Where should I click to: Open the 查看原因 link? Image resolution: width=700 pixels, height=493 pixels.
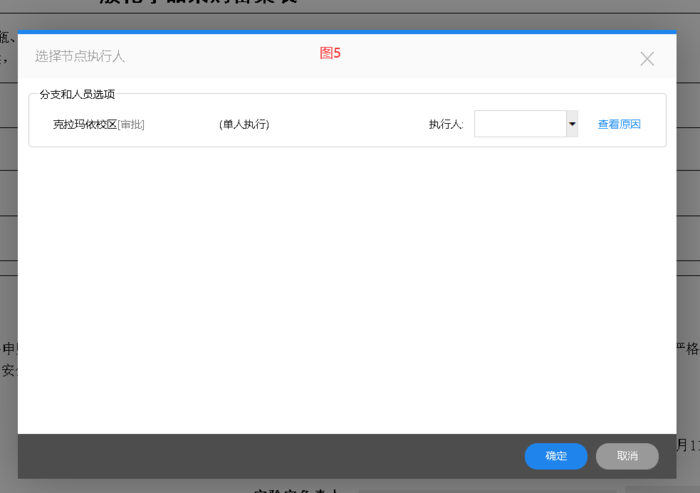pos(619,125)
